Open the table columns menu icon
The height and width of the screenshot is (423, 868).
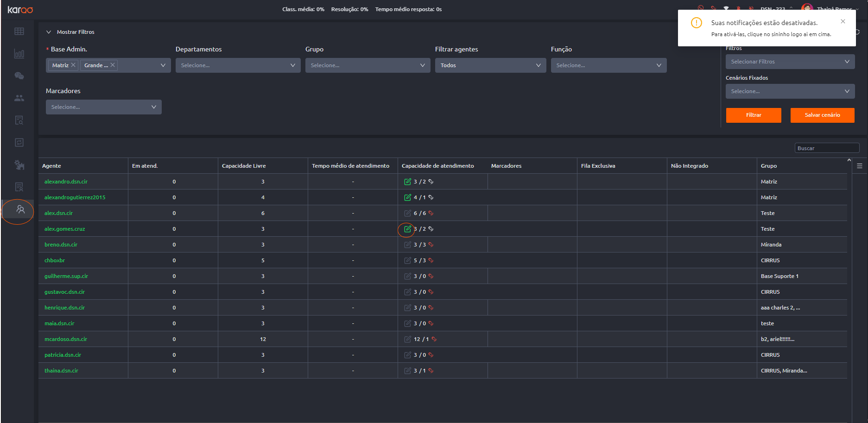860,166
